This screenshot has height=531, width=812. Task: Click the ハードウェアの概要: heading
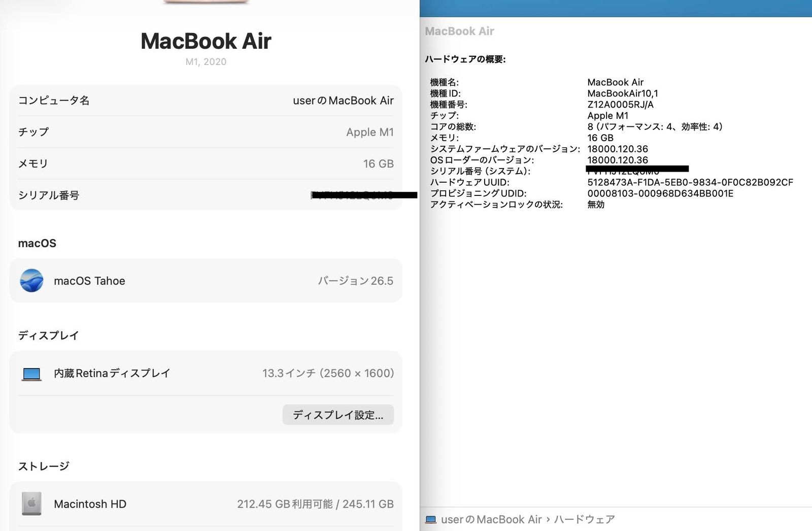[465, 59]
